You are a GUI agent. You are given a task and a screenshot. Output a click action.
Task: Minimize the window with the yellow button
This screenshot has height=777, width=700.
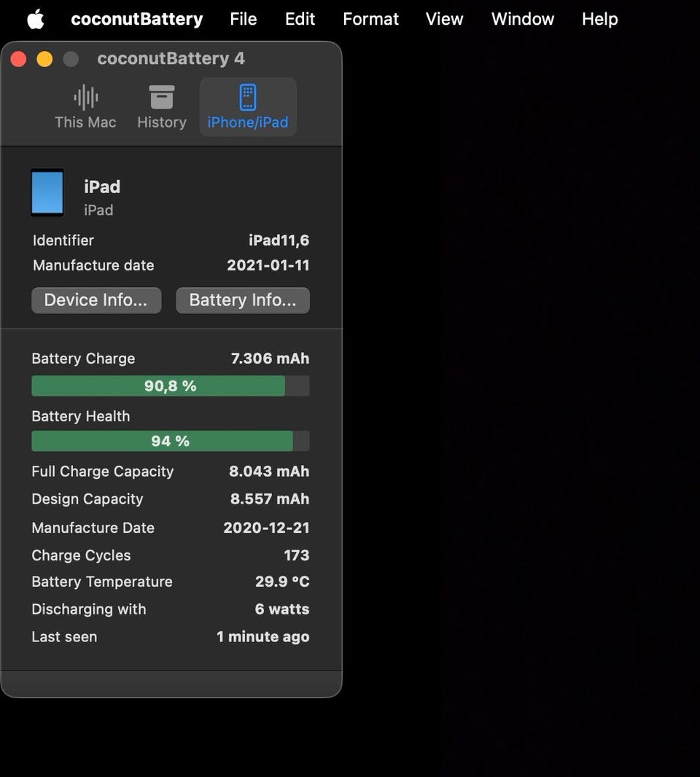(x=44, y=59)
